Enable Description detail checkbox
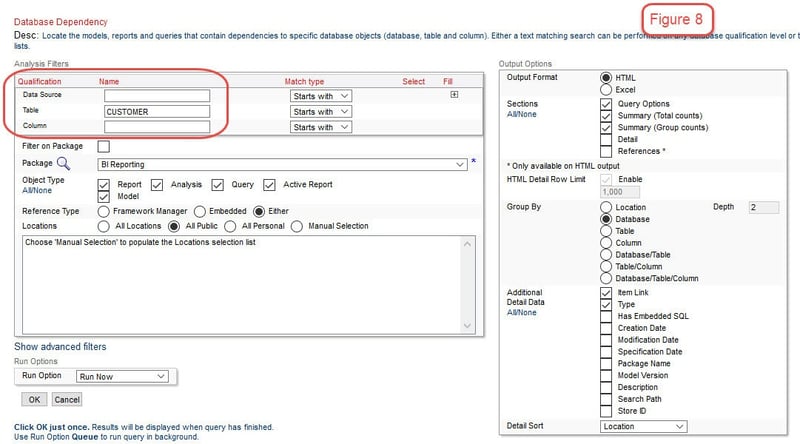The height and width of the screenshot is (444, 800). point(606,387)
